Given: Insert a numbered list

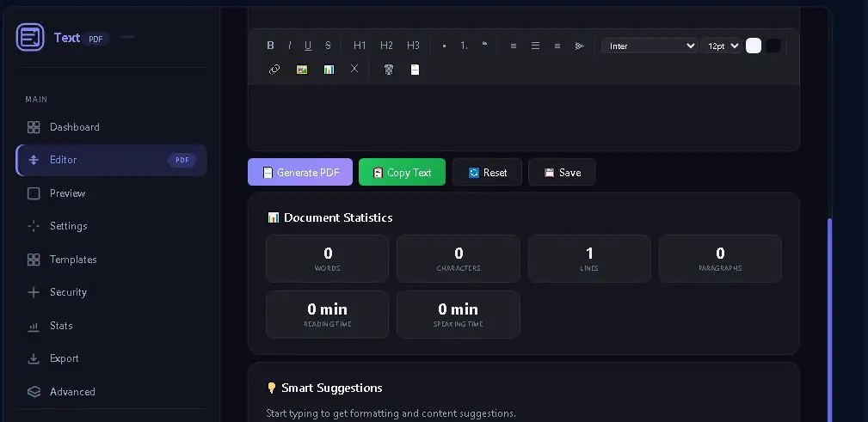Looking at the screenshot, I should tap(464, 46).
